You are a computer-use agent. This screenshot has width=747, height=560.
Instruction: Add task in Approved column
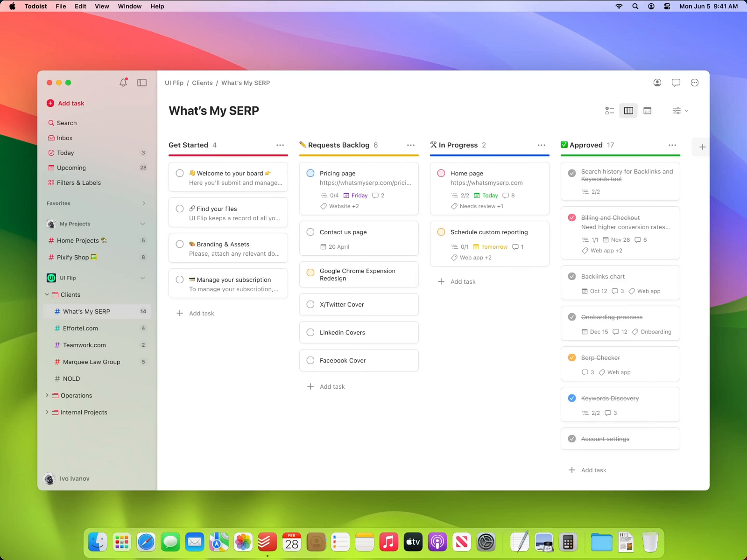[x=587, y=470]
